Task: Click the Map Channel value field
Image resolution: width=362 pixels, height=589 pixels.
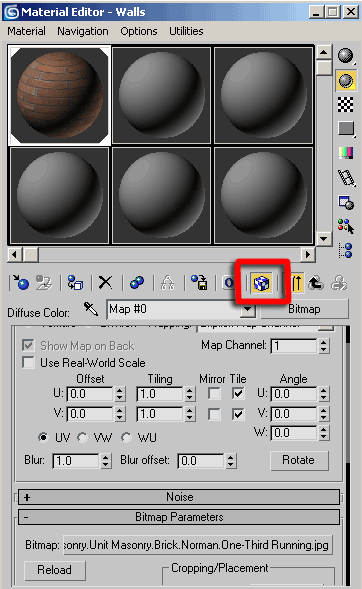Action: (294, 346)
